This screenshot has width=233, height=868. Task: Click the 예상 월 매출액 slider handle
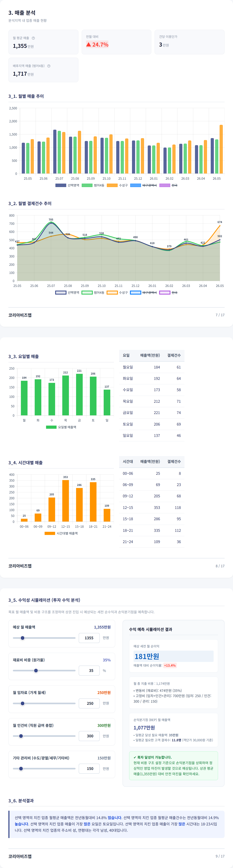(23, 638)
